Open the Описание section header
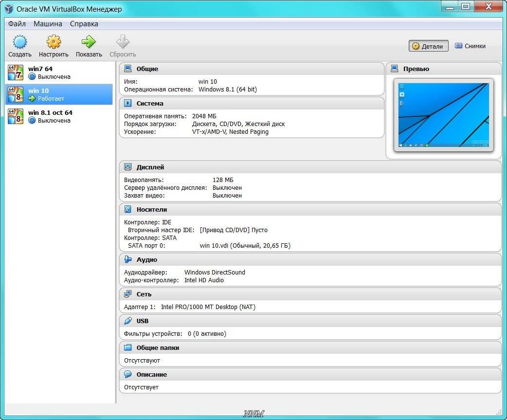Viewport: 507px width, 420px height. click(310, 375)
